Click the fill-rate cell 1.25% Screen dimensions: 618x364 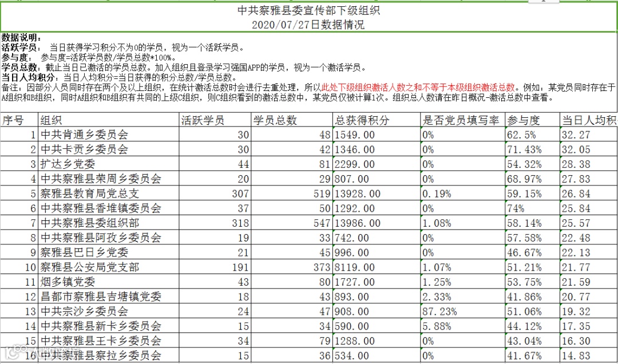pyautogui.click(x=463, y=282)
